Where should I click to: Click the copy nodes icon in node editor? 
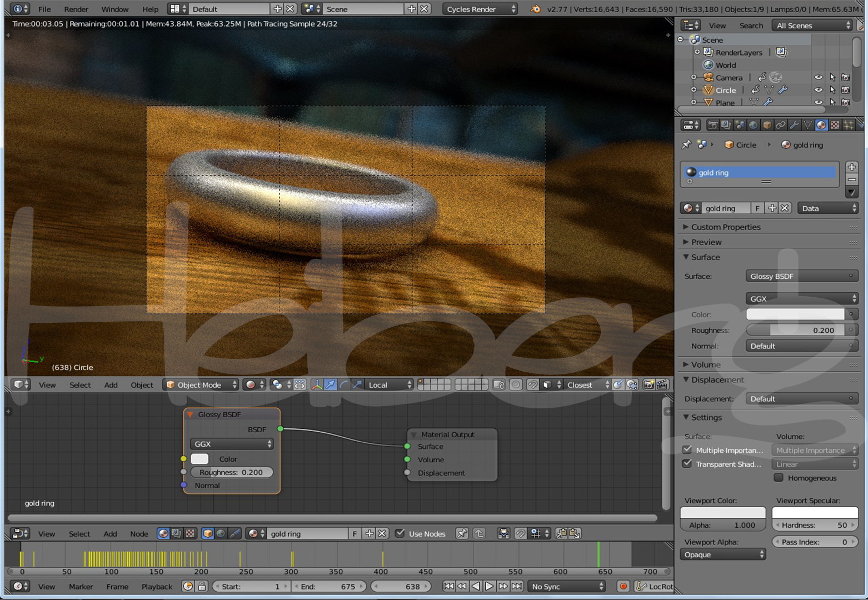pos(561,533)
